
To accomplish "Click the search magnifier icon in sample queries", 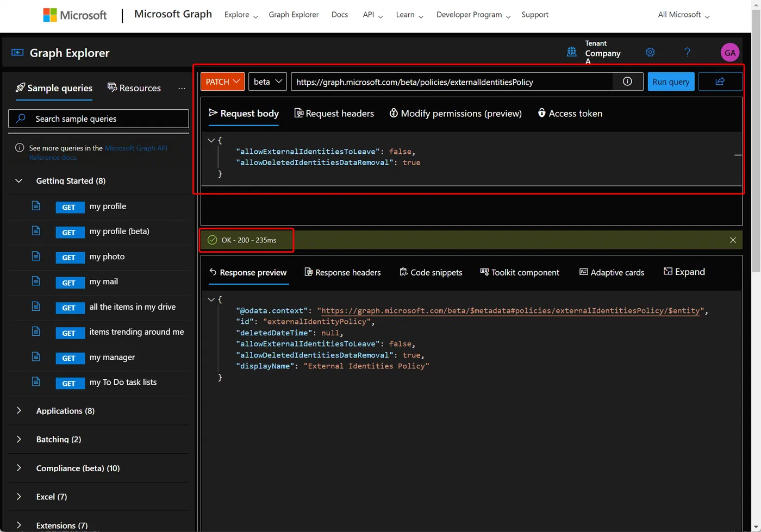I will pyautogui.click(x=21, y=118).
